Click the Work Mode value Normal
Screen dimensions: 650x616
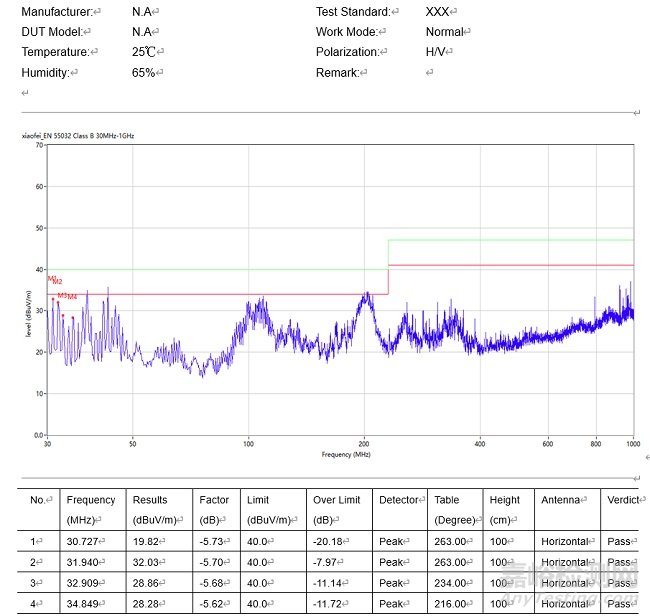(444, 32)
